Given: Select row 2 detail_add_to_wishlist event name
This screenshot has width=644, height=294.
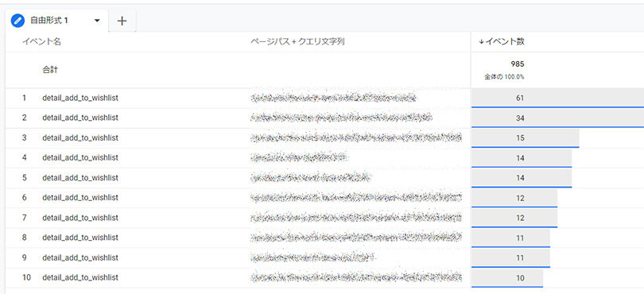Looking at the screenshot, I should [80, 118].
